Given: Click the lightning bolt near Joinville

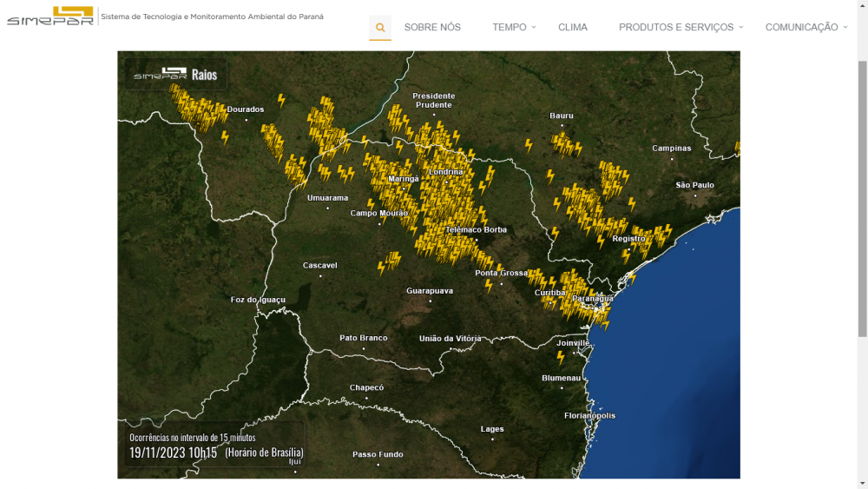Looking at the screenshot, I should click(561, 358).
